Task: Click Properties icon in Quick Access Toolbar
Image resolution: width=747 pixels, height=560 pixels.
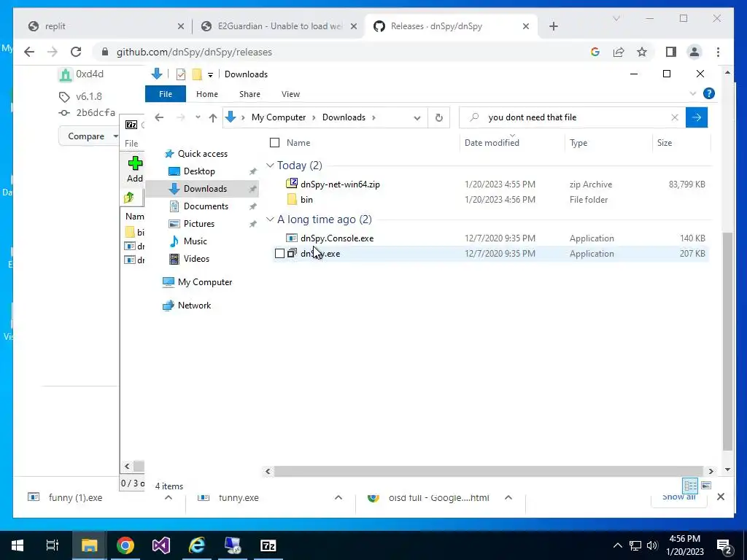Action: pos(181,74)
